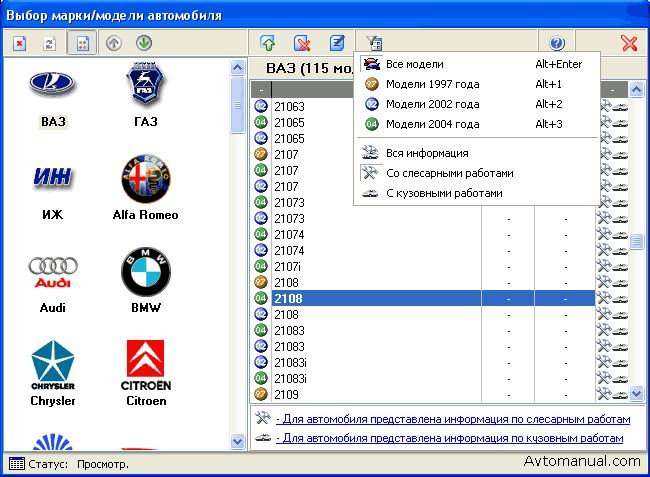
Task: Select the Alfa Romeo brand logo
Action: pos(146,179)
